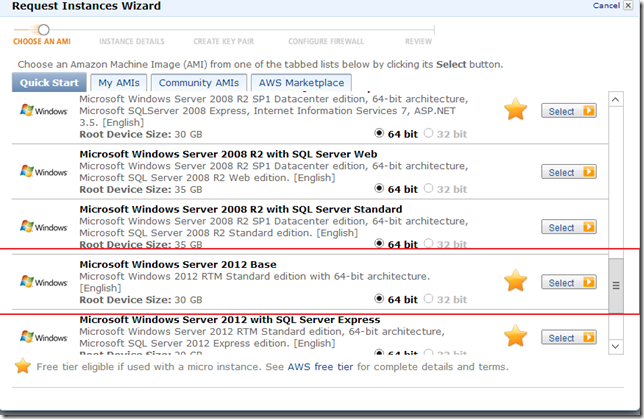Close the wizard with the X icon
This screenshot has width=644, height=419.
(x=628, y=5)
